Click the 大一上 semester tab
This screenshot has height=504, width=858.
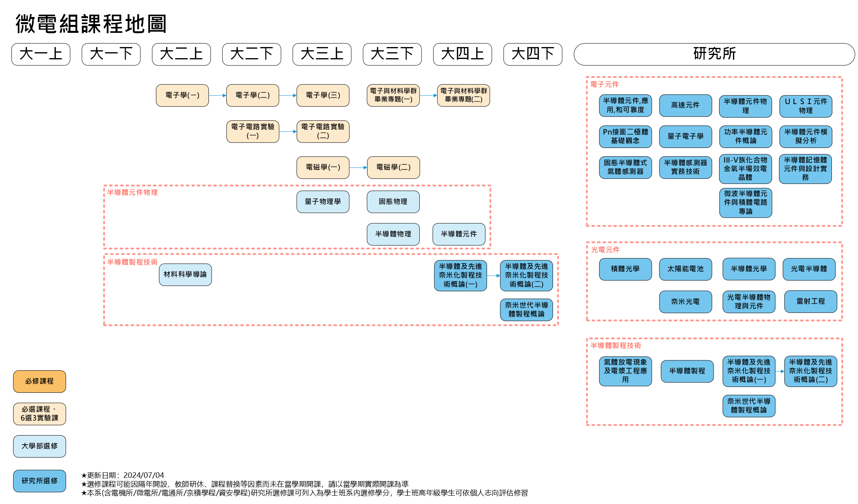point(41,54)
